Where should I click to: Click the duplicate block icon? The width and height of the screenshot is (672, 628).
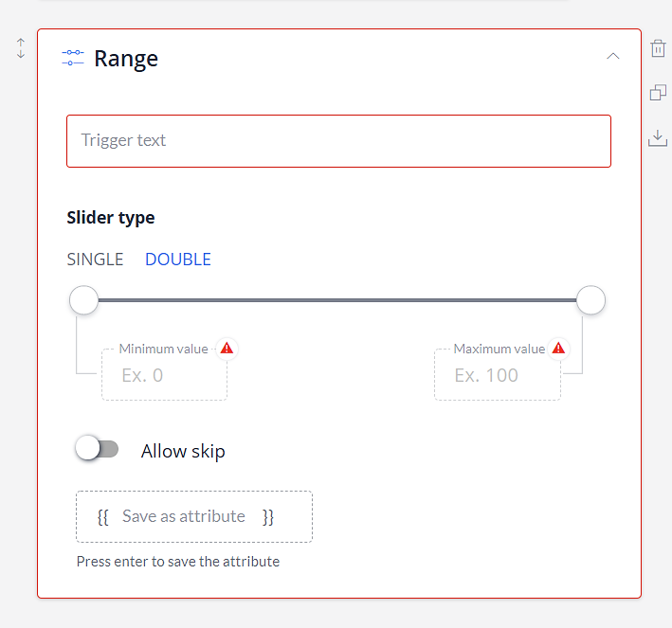(x=658, y=93)
